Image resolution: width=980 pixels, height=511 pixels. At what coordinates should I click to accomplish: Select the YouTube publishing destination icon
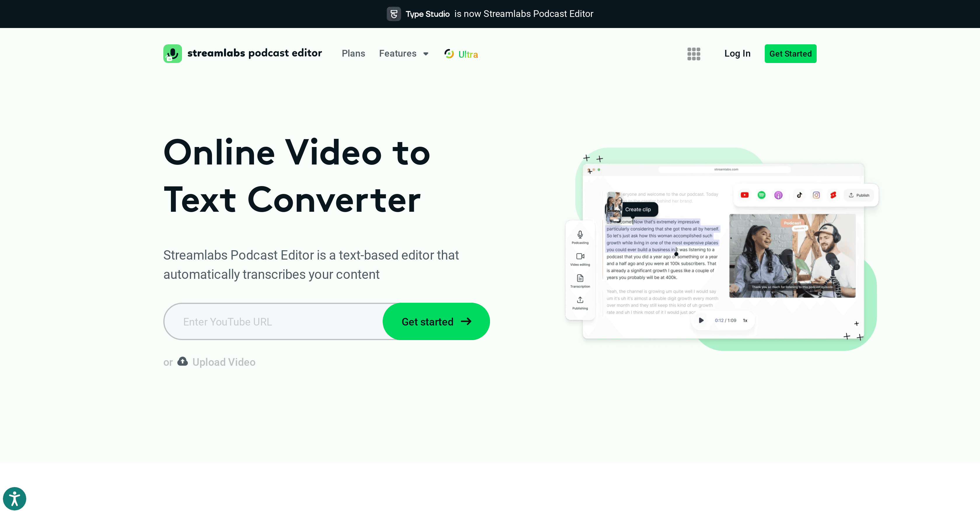[745, 195]
